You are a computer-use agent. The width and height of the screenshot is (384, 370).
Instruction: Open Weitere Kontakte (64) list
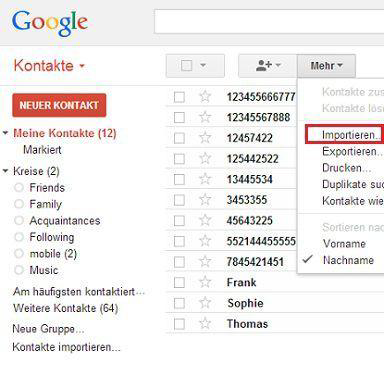click(65, 308)
